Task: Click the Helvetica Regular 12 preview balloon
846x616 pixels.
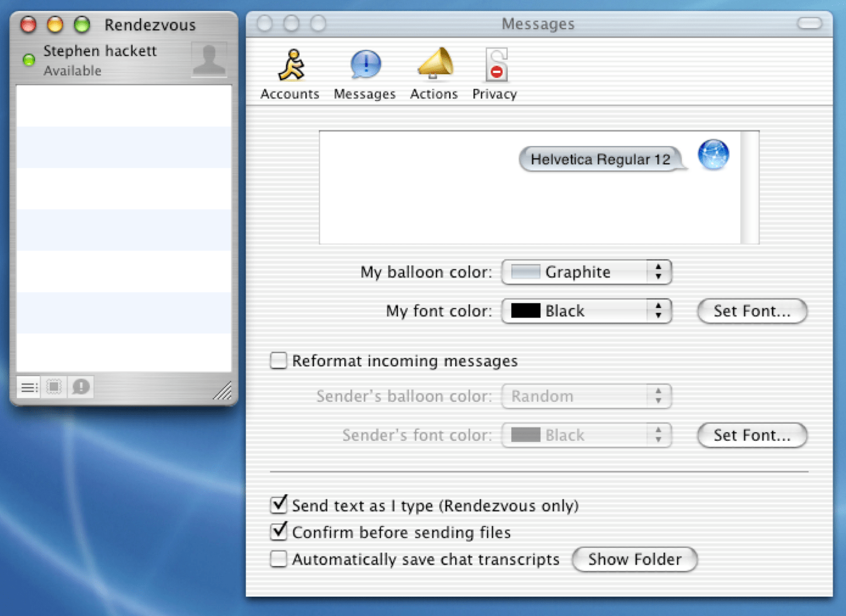Action: click(602, 159)
